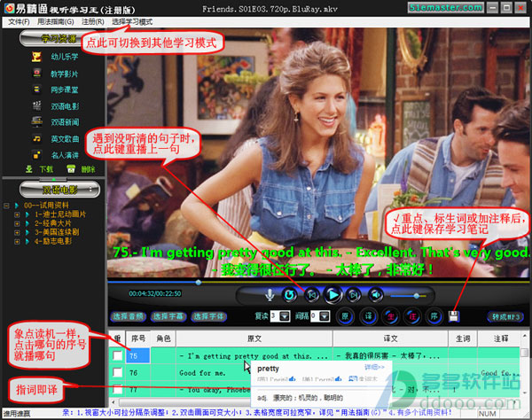Select 3-美国连续剧 folder label
The height and width of the screenshot is (420, 532).
(57, 232)
